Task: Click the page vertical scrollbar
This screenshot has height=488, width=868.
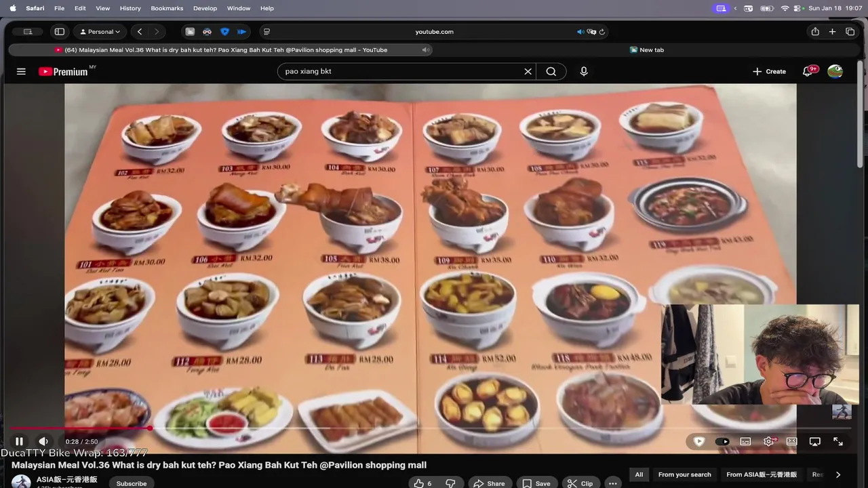Action: (861, 114)
